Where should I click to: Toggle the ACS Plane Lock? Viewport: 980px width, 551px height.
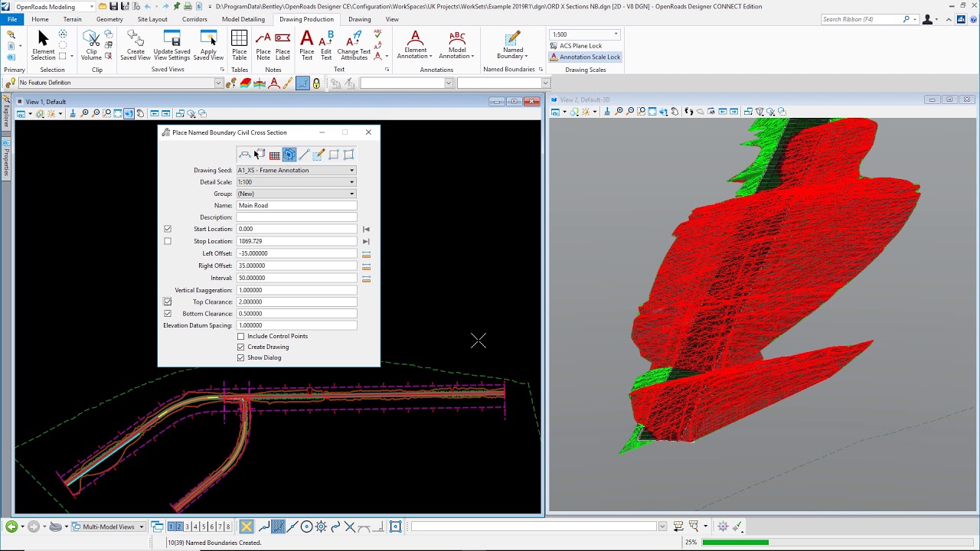pos(576,46)
